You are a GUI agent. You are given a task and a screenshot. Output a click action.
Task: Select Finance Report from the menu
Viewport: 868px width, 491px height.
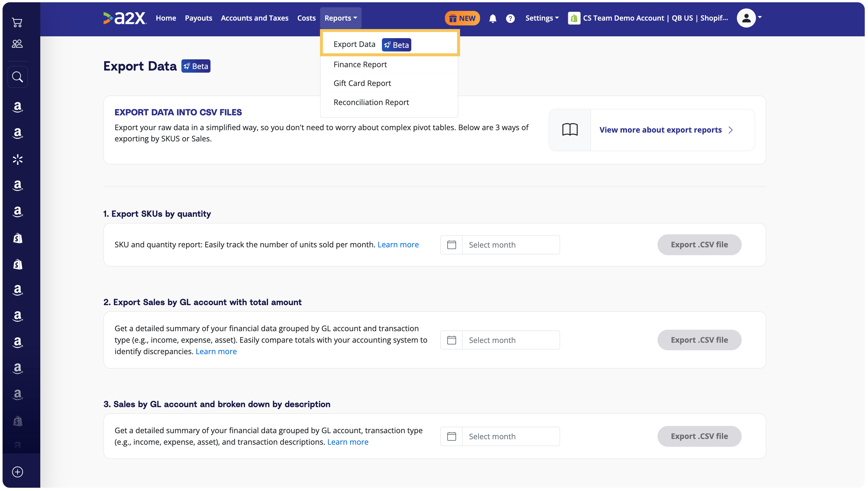tap(360, 64)
